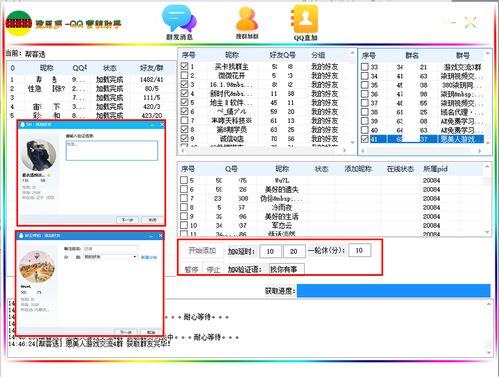Click 下一步 in the upper add-friend dialog
The height and width of the screenshot is (377, 499).
[x=127, y=220]
